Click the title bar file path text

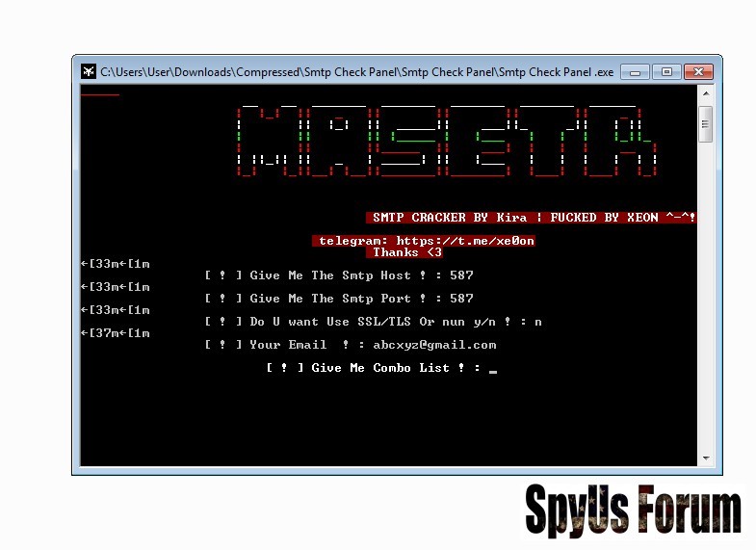click(356, 71)
